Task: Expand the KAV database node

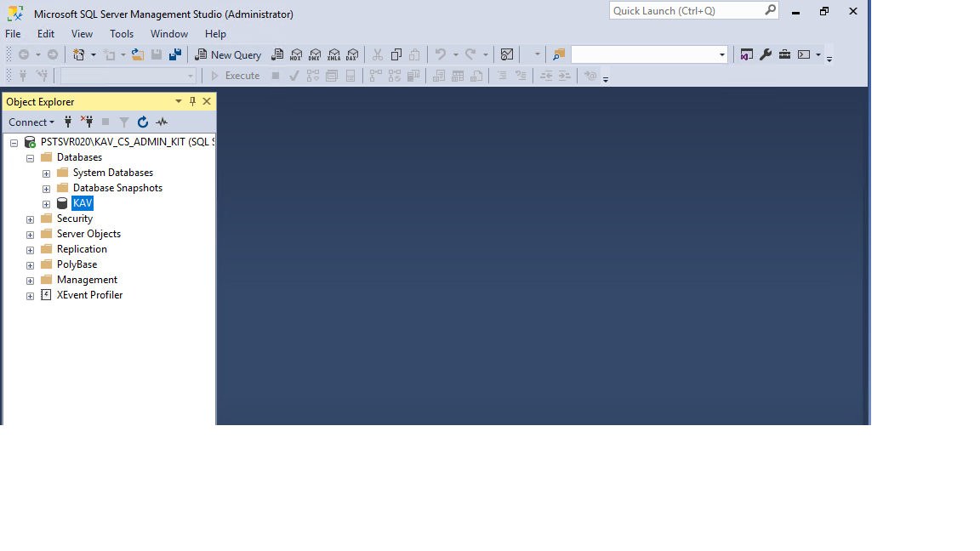Action: (46, 204)
